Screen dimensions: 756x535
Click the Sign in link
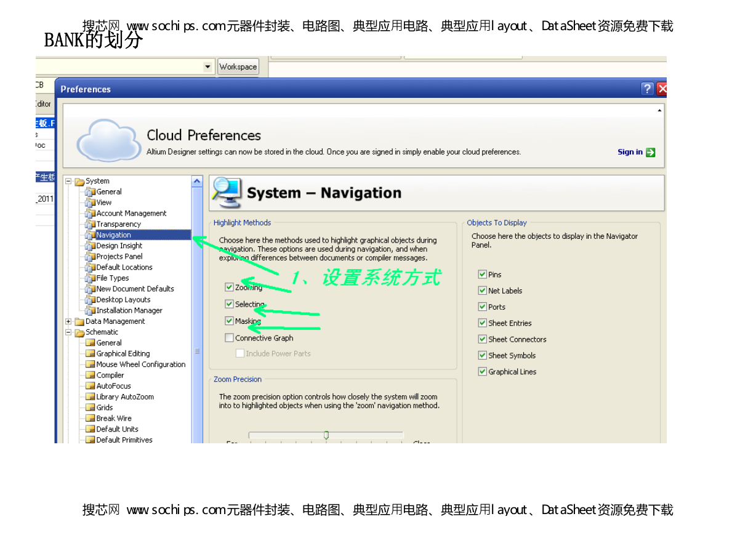[x=630, y=152]
